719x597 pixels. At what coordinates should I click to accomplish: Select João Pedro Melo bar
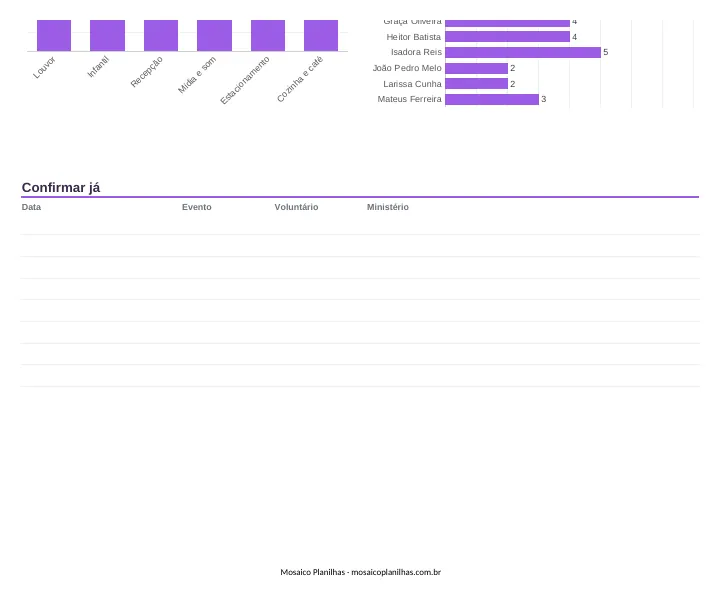pos(476,68)
